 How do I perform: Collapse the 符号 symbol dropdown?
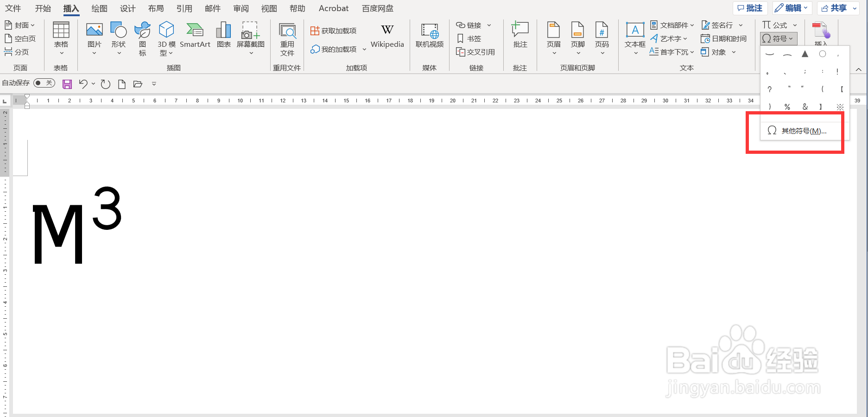click(779, 39)
